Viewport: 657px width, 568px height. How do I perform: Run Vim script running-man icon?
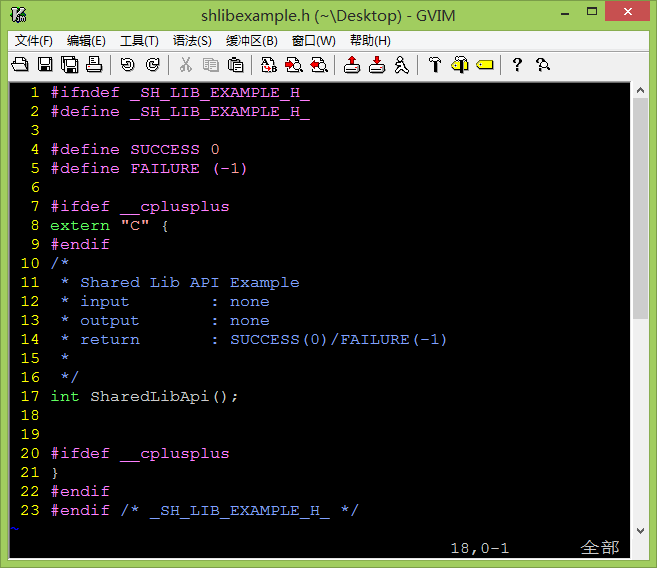tap(401, 65)
